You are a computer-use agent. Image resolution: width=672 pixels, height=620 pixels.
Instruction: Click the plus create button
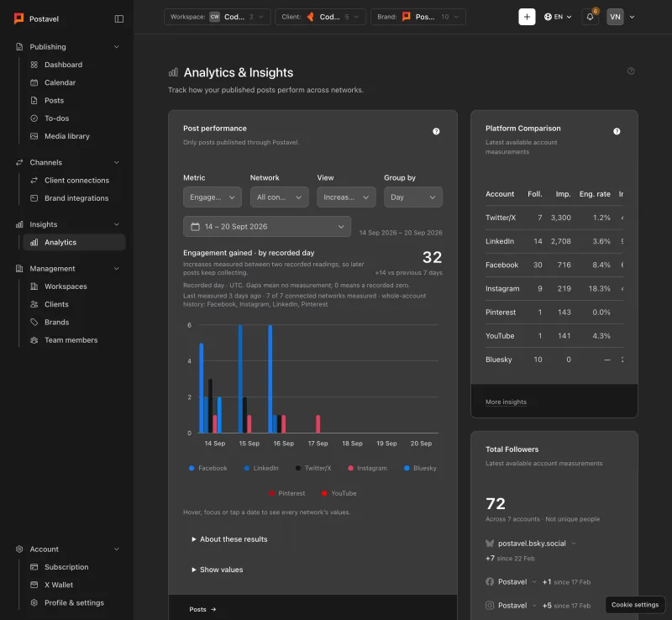click(x=527, y=17)
